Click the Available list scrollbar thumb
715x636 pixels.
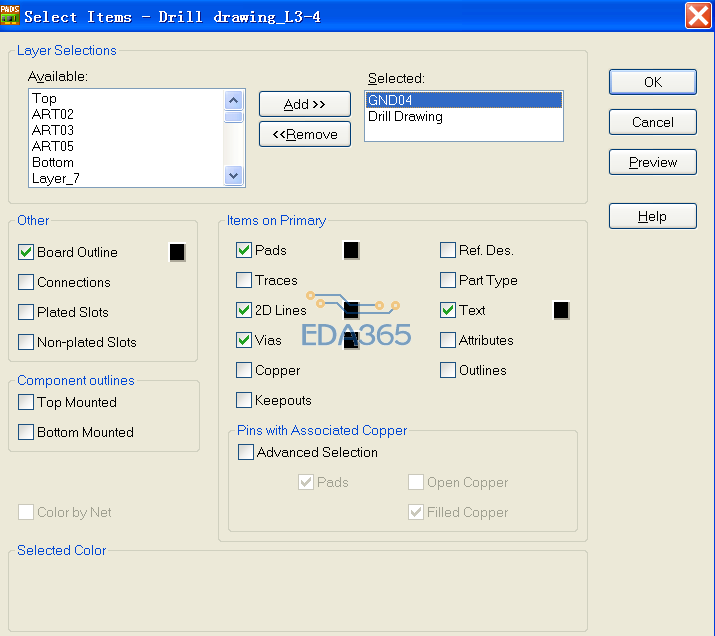(234, 117)
